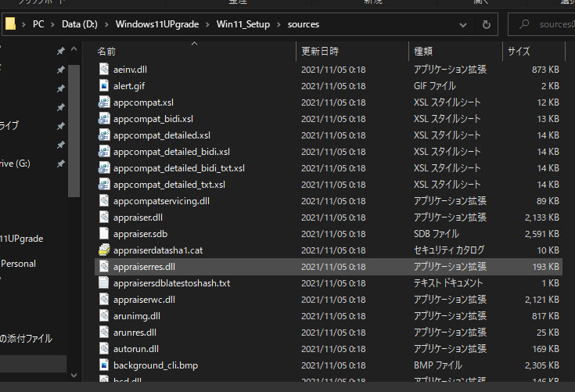Click in the sources search box
Image resolution: width=575 pixels, height=392 pixels.
pos(541,24)
